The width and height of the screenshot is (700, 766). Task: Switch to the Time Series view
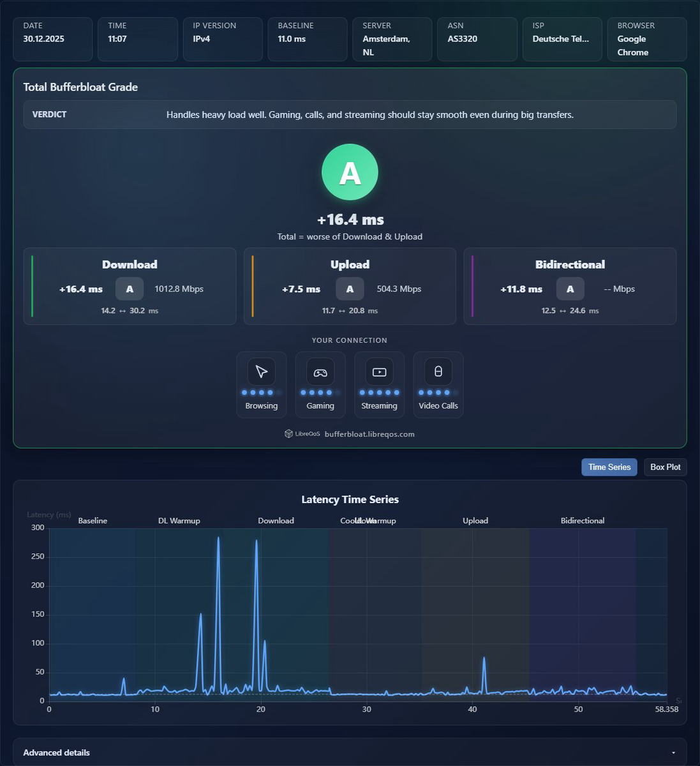point(609,467)
